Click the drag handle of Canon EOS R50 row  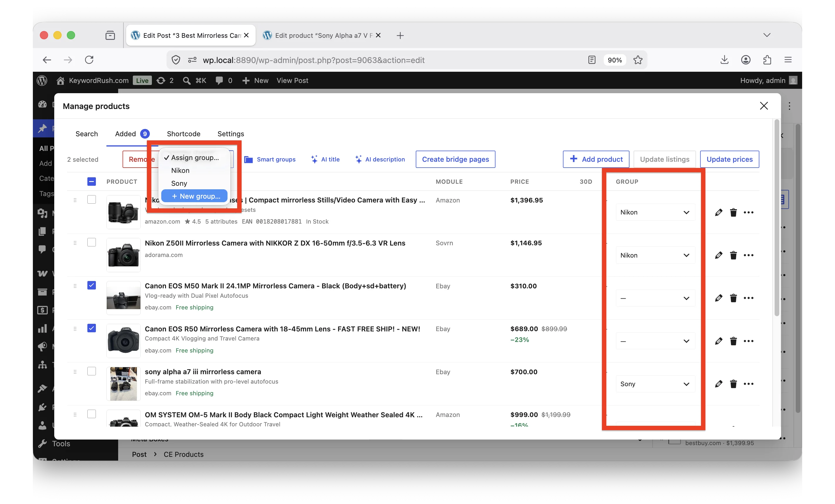75,328
